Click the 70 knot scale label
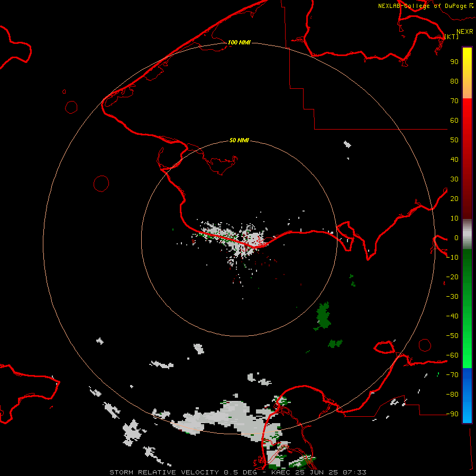 [454, 101]
